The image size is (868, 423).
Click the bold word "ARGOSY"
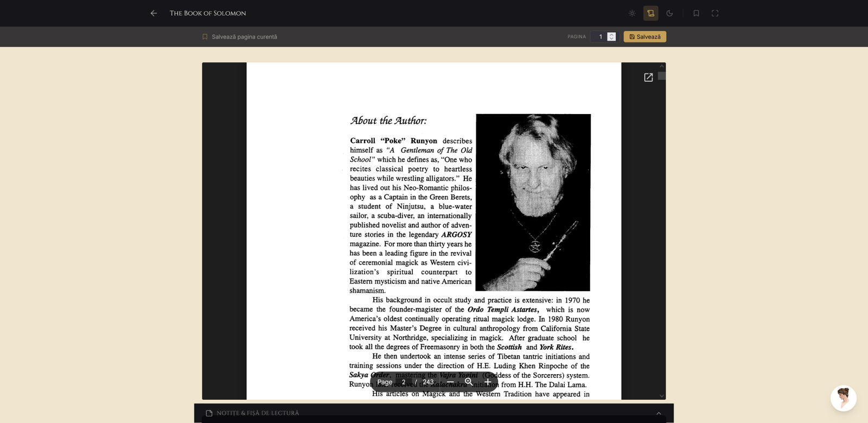[456, 235]
